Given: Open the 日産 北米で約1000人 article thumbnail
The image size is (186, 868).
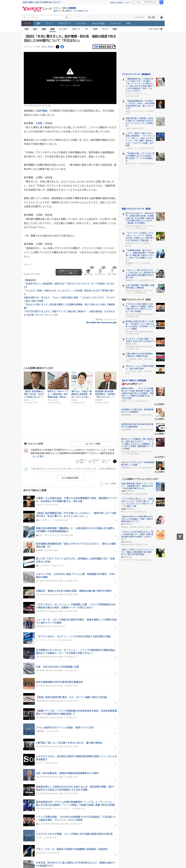Looking at the screenshot, I should point(29,669).
